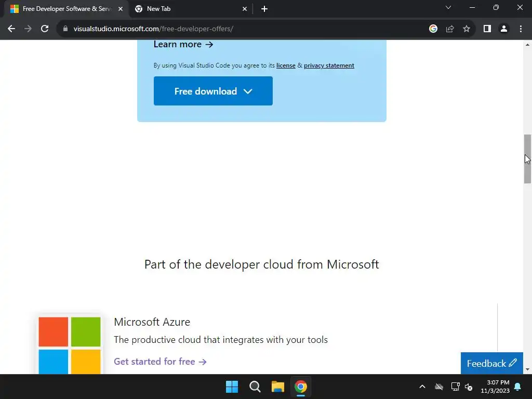The height and width of the screenshot is (399, 532).
Task: Click the OneDrive tray icon
Action: click(439, 387)
